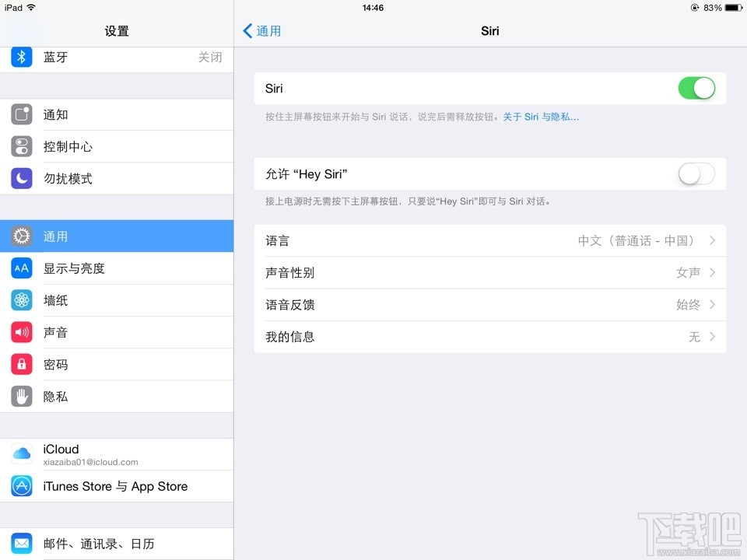Select the Display & Brightness (显示与亮度) icon
The width and height of the screenshot is (747, 560).
pyautogui.click(x=20, y=268)
